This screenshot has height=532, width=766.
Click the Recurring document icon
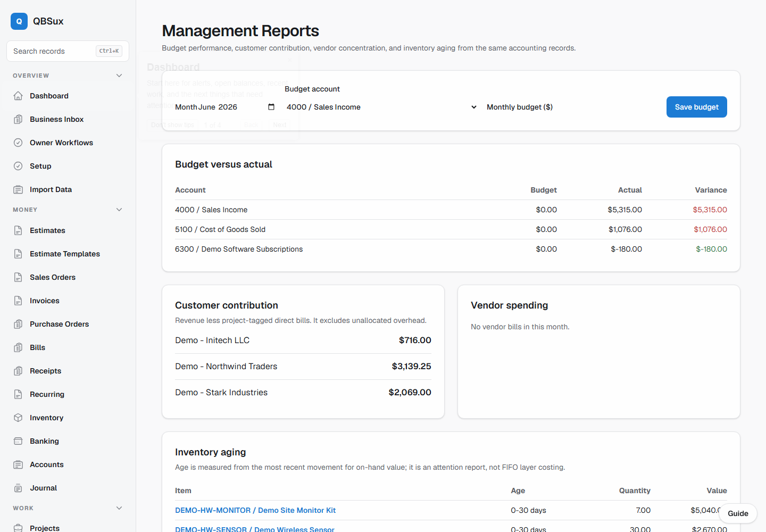(18, 394)
